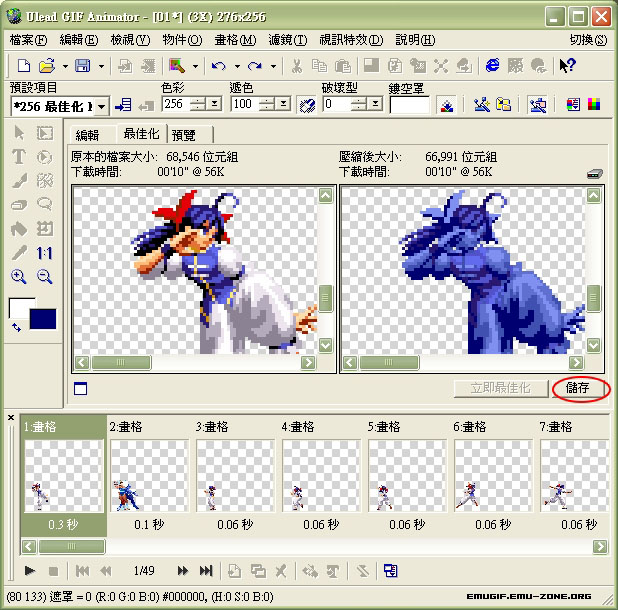Click the 0.3 秒 delay label of frame 1
The width and height of the screenshot is (618, 610).
click(63, 524)
